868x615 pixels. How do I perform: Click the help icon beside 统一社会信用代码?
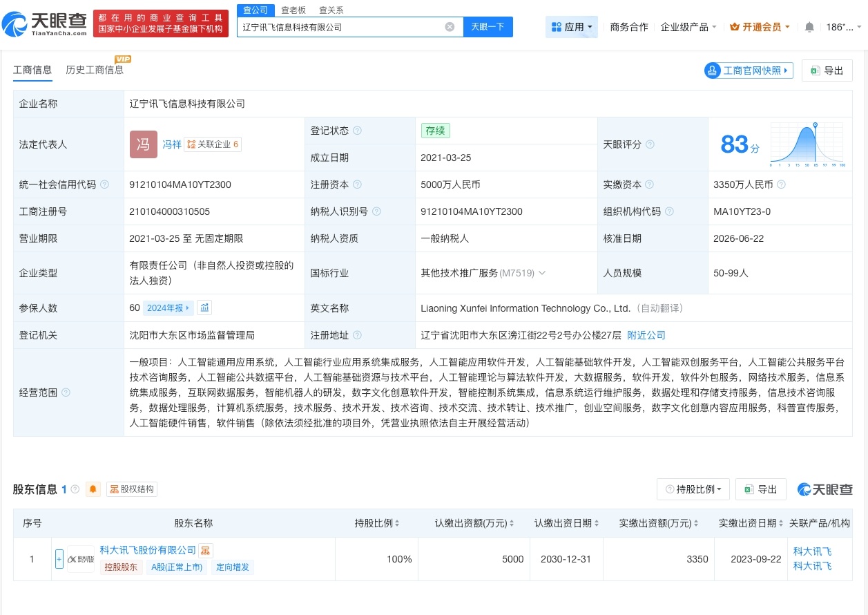coord(104,184)
